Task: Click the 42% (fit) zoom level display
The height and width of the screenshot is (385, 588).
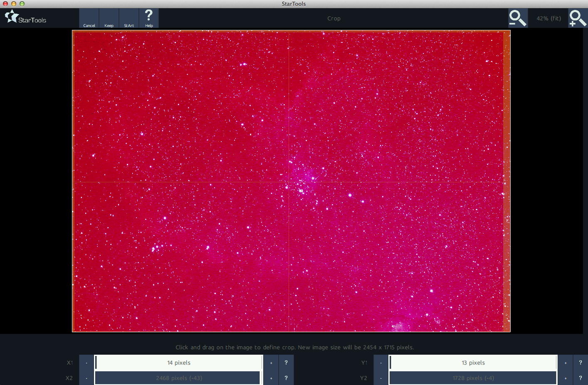Action: pyautogui.click(x=548, y=18)
